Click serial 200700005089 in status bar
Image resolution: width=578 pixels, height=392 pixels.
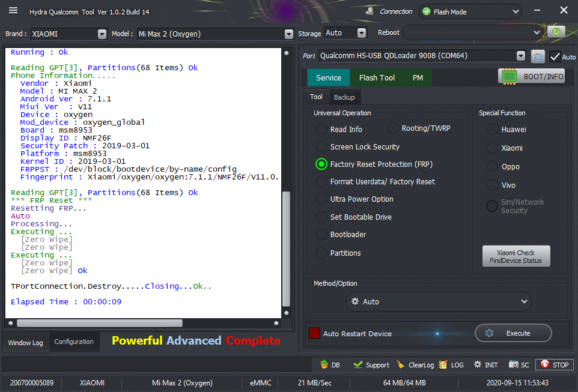(x=32, y=383)
